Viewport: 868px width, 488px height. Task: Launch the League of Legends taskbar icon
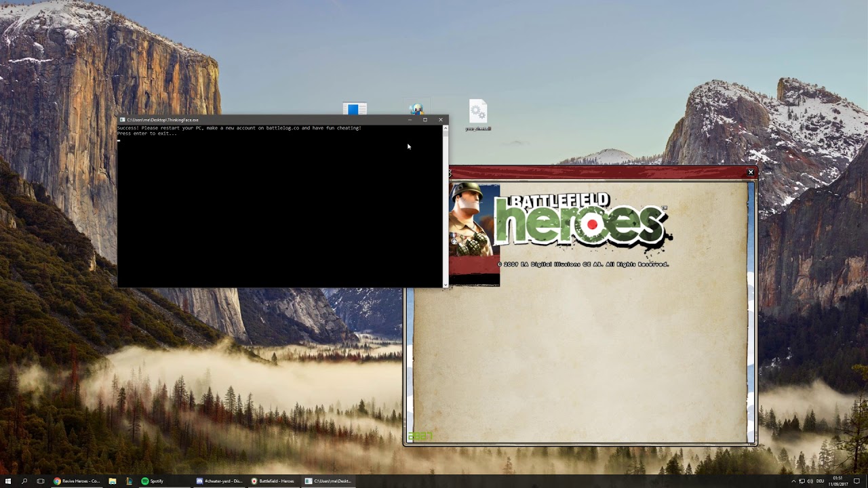(129, 481)
